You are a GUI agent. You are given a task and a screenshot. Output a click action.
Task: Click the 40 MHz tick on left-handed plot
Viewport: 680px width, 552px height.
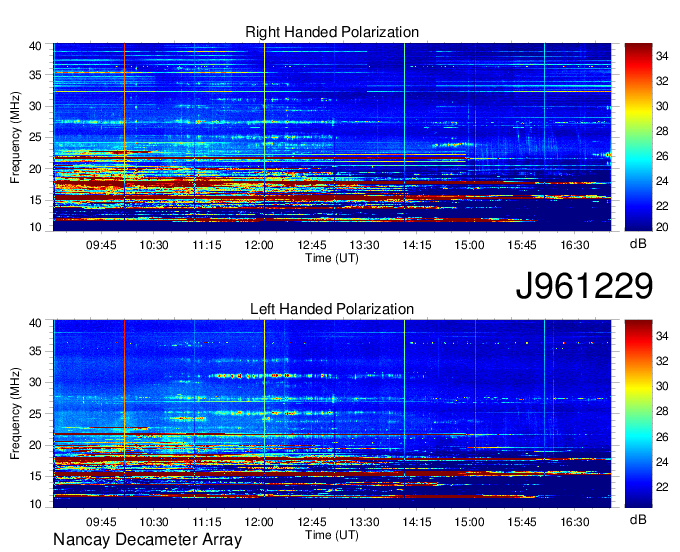click(35, 323)
